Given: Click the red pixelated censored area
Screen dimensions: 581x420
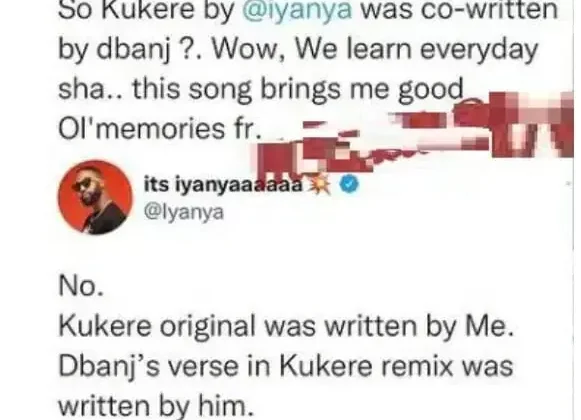Looking at the screenshot, I should point(415,132).
